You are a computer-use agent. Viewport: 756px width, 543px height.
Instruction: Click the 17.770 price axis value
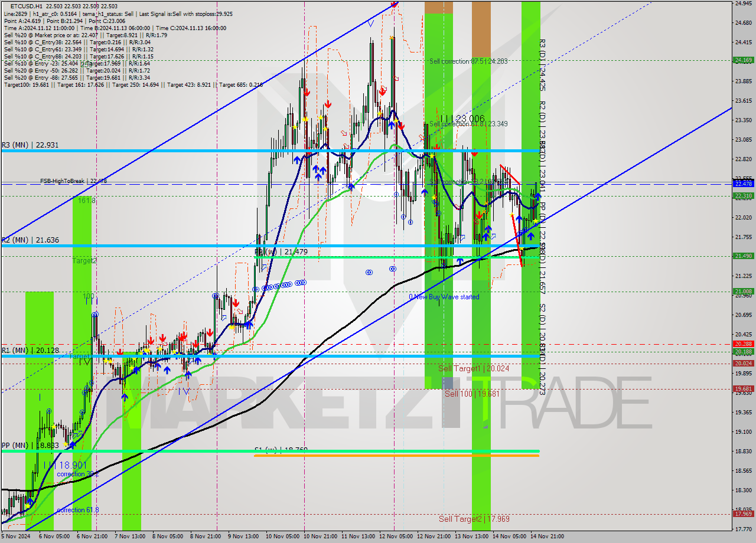click(743, 529)
